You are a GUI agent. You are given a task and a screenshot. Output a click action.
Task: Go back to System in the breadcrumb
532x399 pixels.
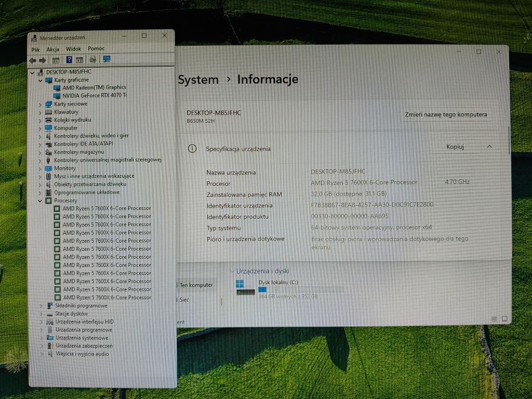198,80
